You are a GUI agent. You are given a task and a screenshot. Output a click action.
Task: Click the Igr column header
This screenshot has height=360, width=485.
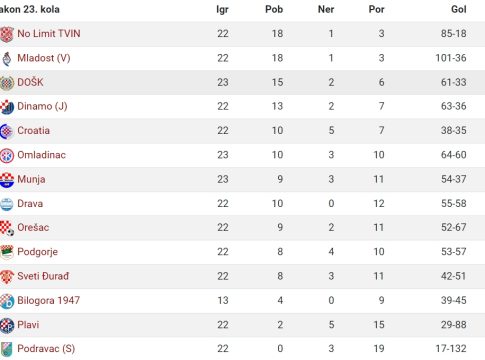222,10
